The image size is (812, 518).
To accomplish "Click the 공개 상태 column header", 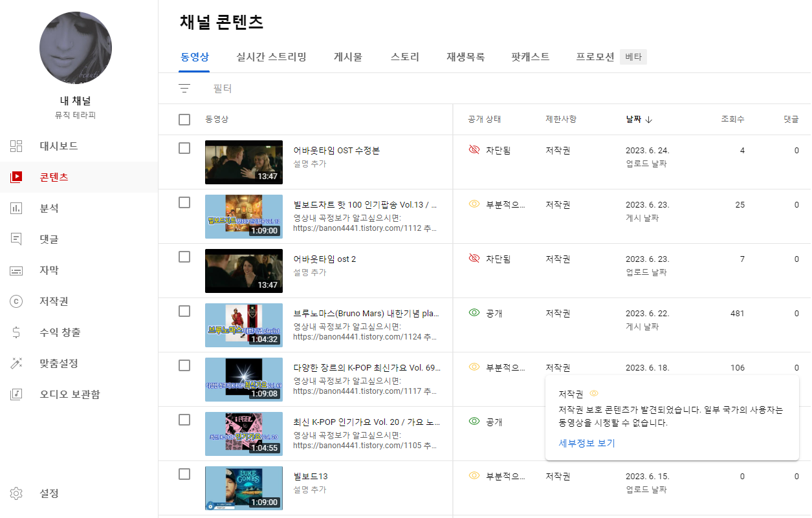I will point(485,120).
